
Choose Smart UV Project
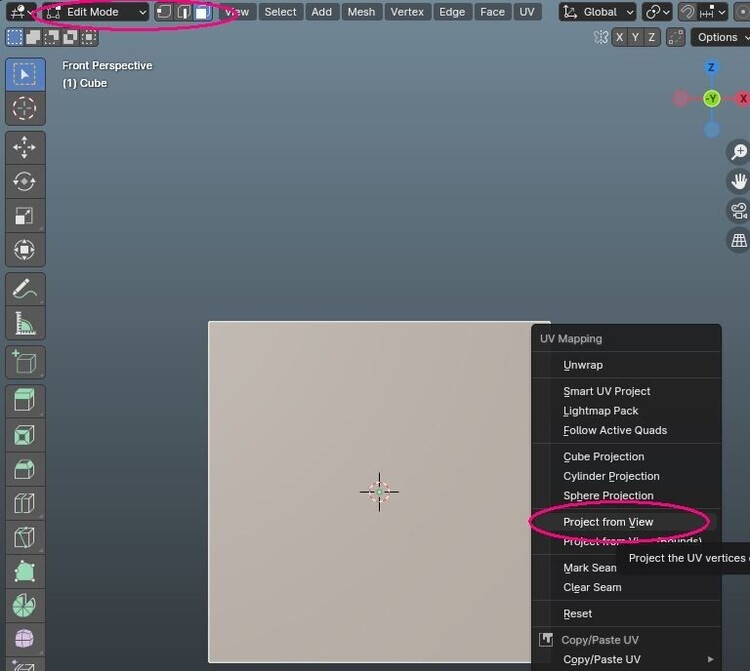point(626,391)
